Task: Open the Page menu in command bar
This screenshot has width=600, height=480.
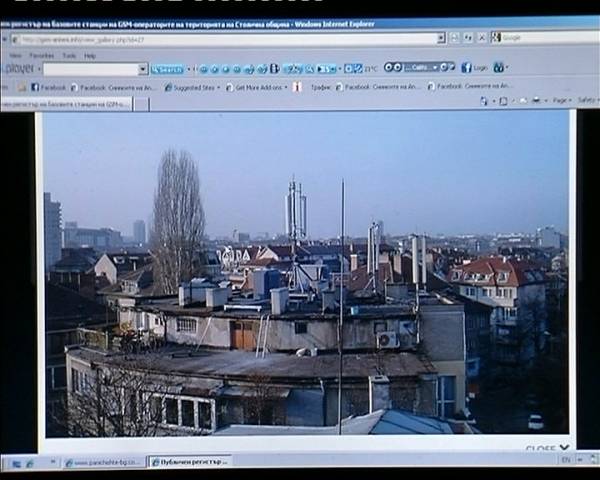Action: tap(561, 101)
